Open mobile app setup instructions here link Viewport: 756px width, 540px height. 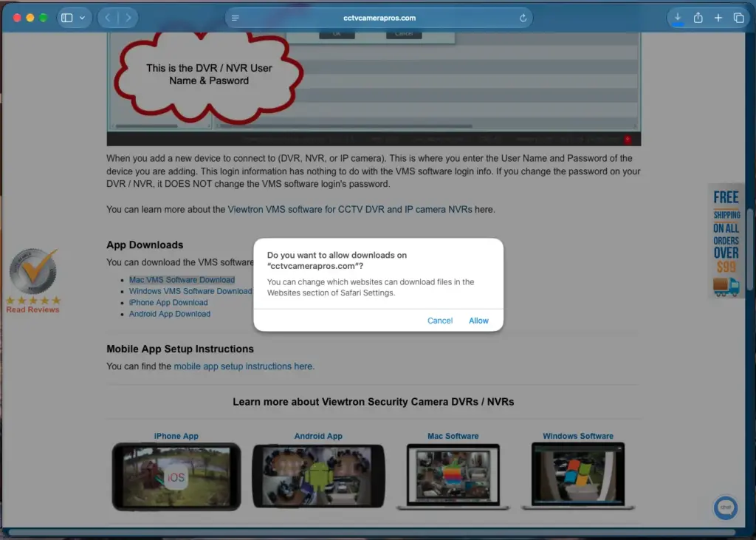click(243, 366)
